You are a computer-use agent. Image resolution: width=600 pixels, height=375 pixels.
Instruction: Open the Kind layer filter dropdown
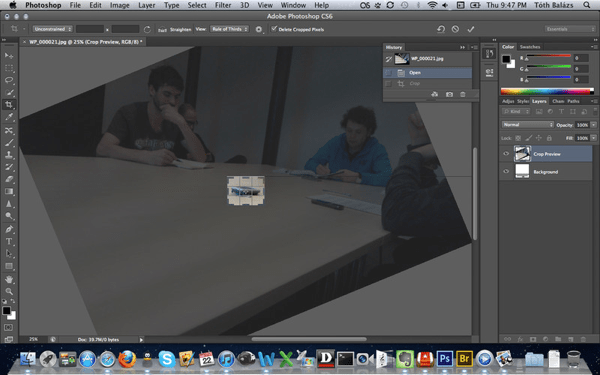click(516, 111)
